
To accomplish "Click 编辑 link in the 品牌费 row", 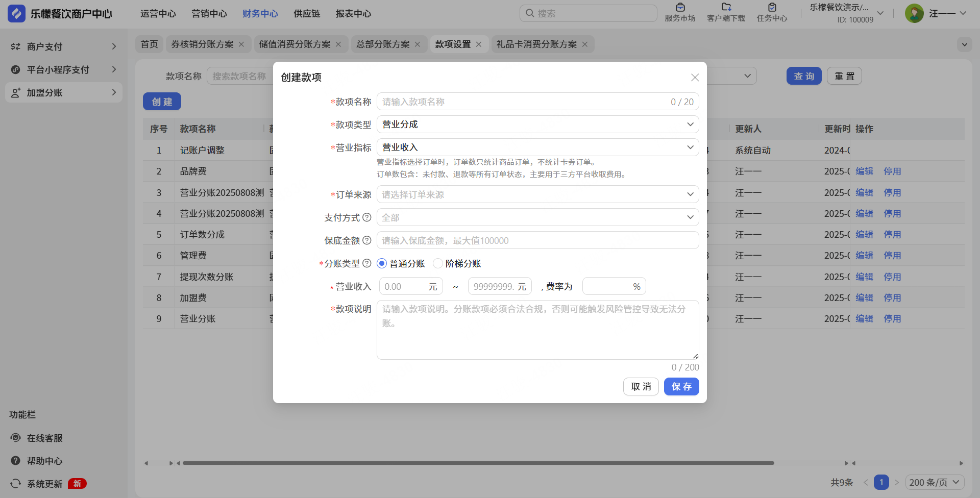I will tap(864, 171).
